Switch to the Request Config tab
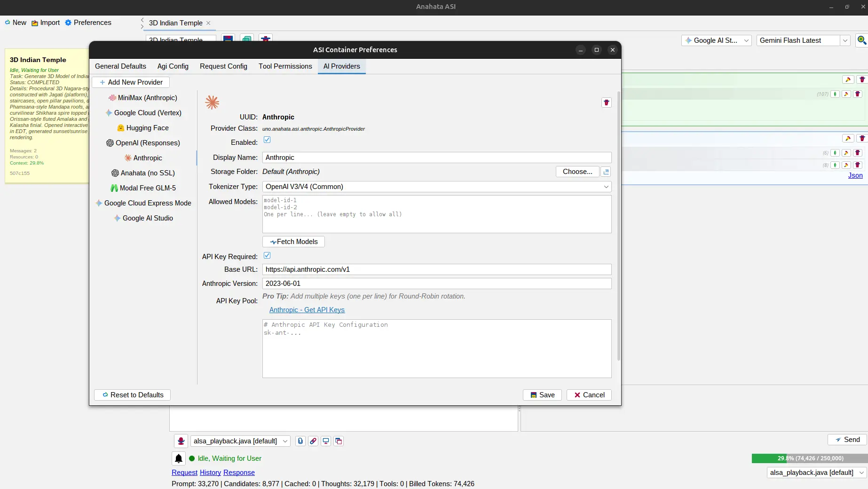 click(223, 66)
